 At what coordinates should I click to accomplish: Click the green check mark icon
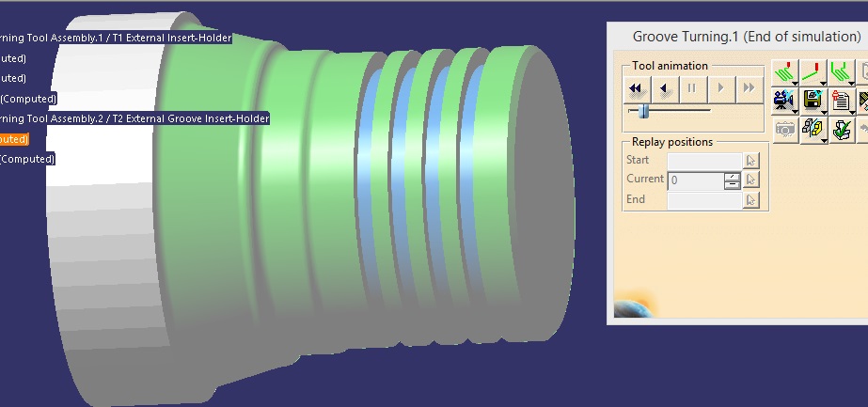coord(841,130)
